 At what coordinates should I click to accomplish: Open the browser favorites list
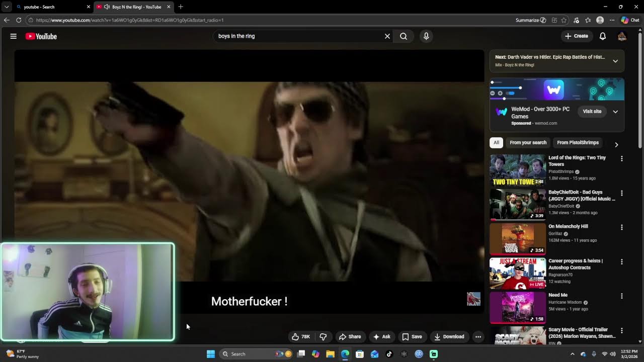pos(588,20)
